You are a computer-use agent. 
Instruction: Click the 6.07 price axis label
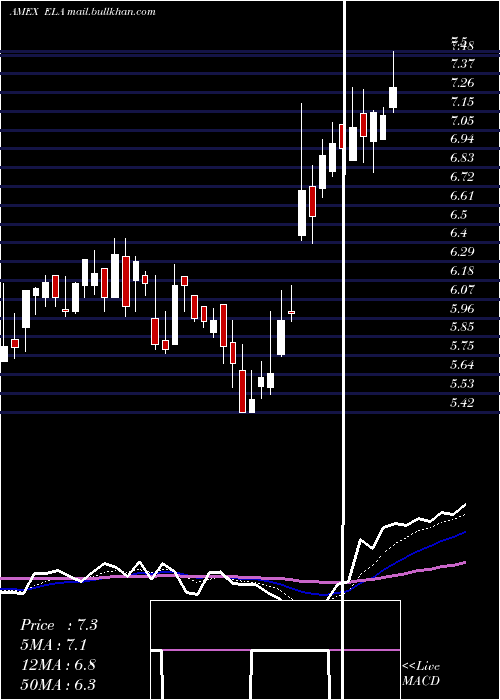point(462,290)
